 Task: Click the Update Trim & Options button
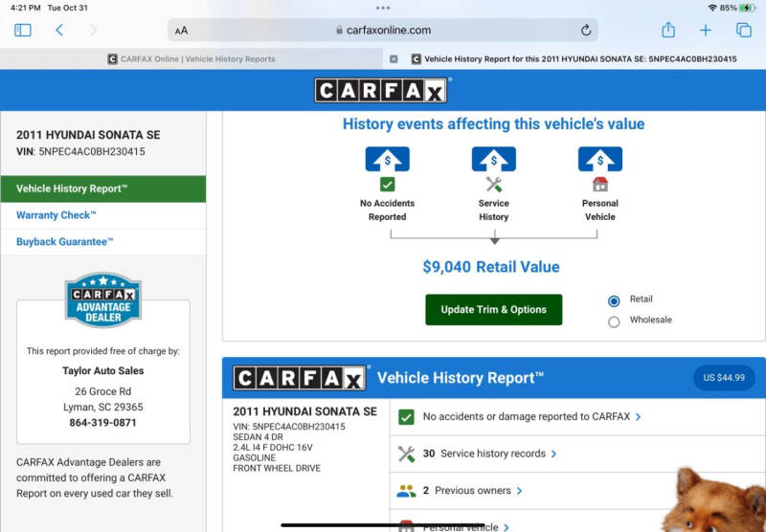coord(493,309)
